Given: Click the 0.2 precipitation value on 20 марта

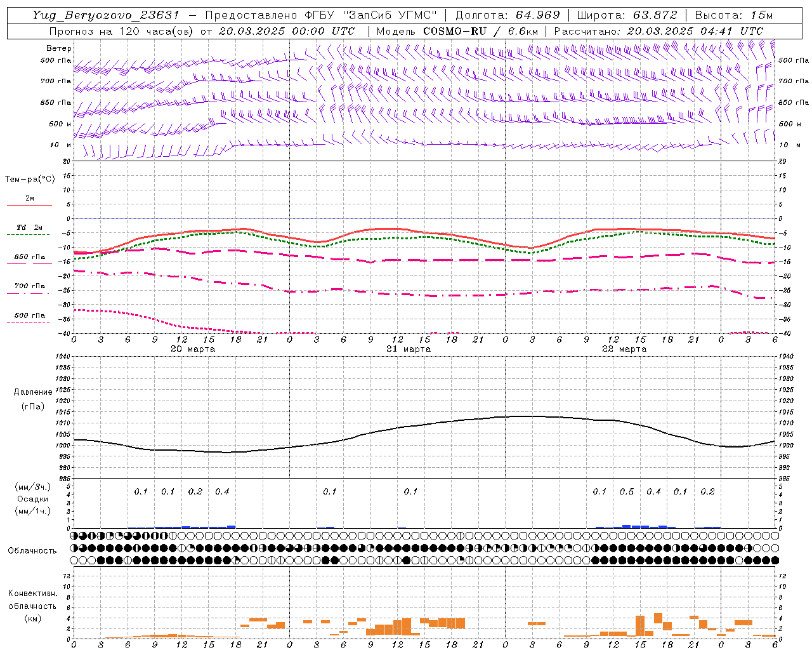Looking at the screenshot, I should pyautogui.click(x=195, y=492).
